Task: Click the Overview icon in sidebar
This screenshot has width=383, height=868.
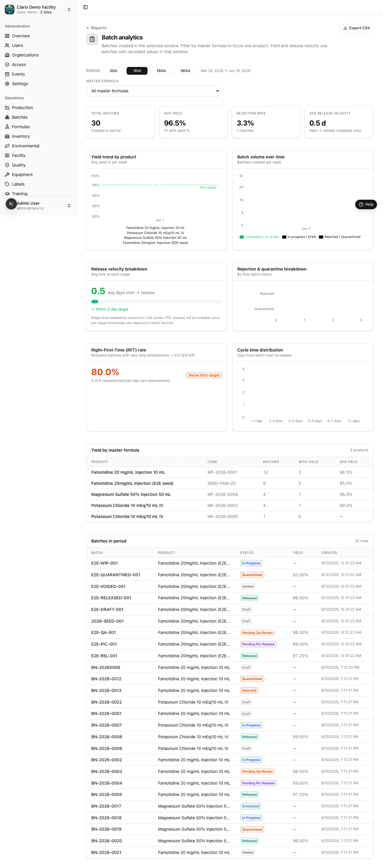Action: pyautogui.click(x=7, y=36)
